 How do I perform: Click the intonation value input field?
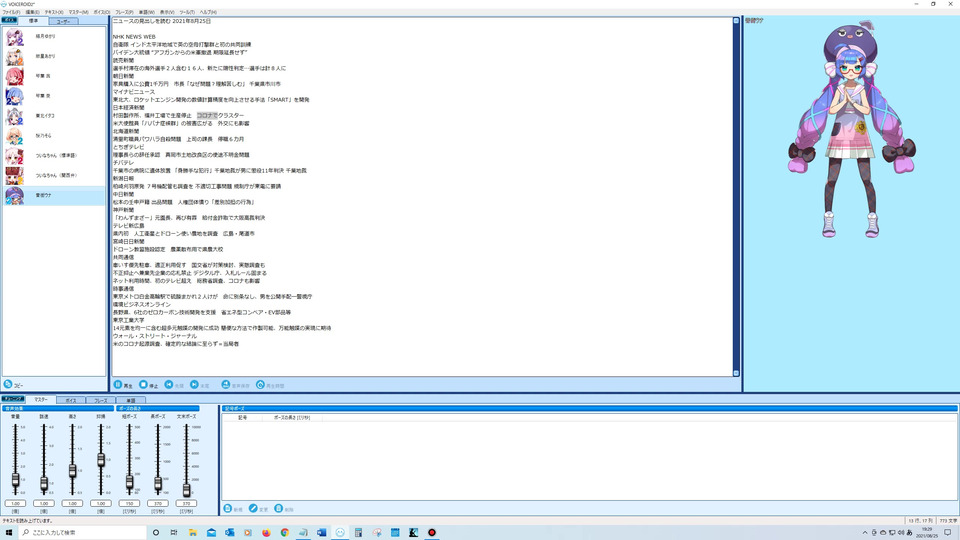coord(101,503)
